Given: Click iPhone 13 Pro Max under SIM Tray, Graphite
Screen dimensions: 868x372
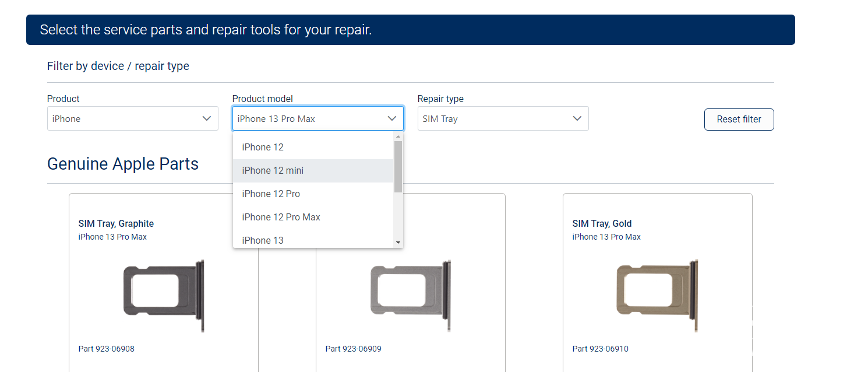Looking at the screenshot, I should click(x=112, y=237).
